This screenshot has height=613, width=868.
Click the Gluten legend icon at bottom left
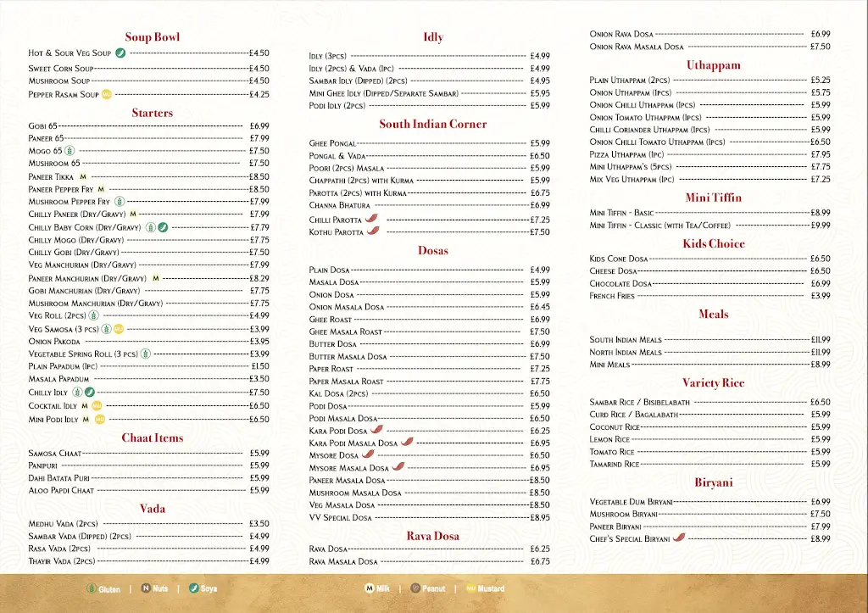pyautogui.click(x=92, y=588)
